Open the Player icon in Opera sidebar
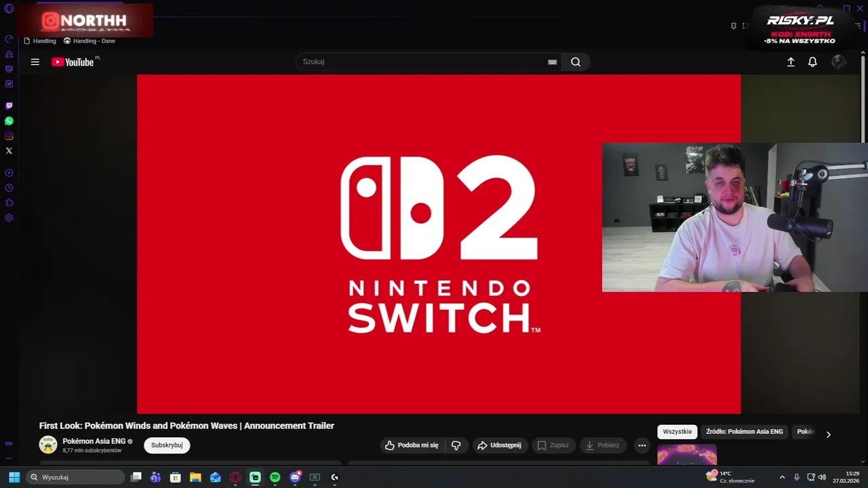This screenshot has width=868, height=488. (9, 173)
